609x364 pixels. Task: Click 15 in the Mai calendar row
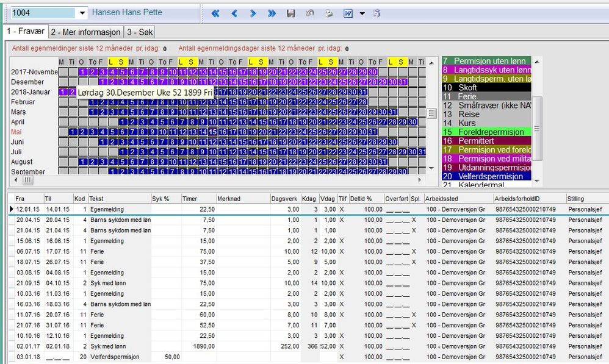coord(212,132)
